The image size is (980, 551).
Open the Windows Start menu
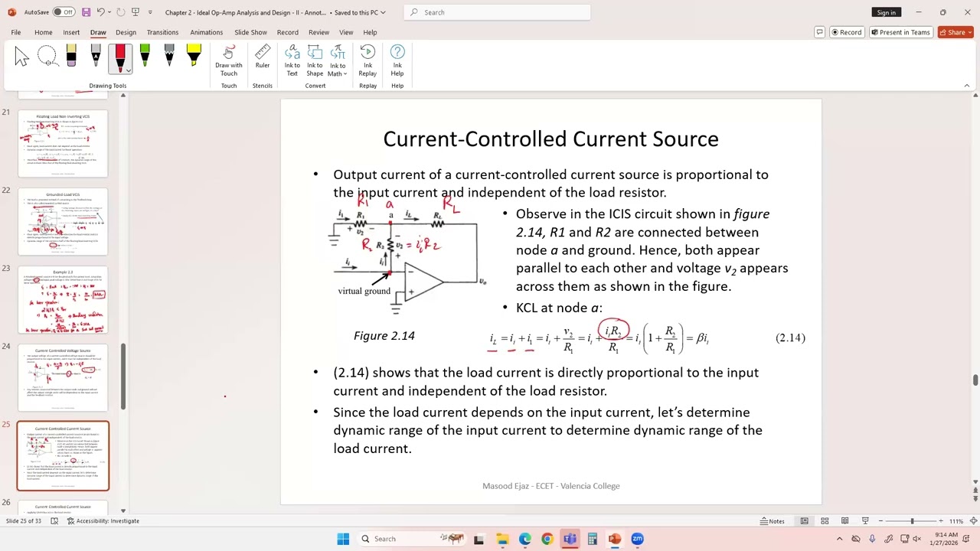(x=343, y=539)
